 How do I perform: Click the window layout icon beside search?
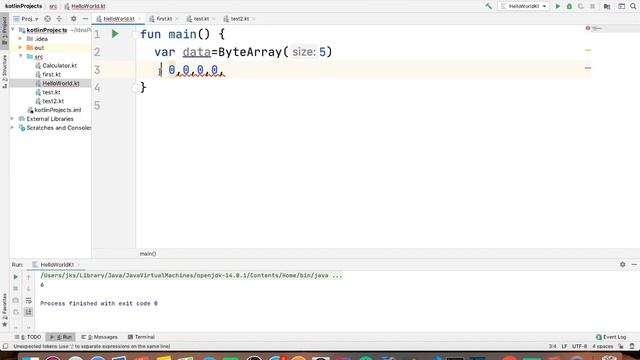click(621, 6)
